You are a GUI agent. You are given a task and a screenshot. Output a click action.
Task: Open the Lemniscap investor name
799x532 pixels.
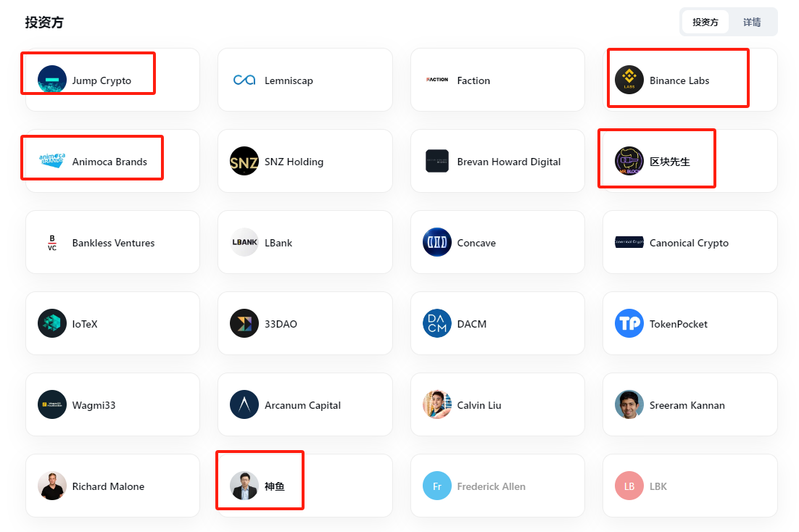(x=289, y=80)
